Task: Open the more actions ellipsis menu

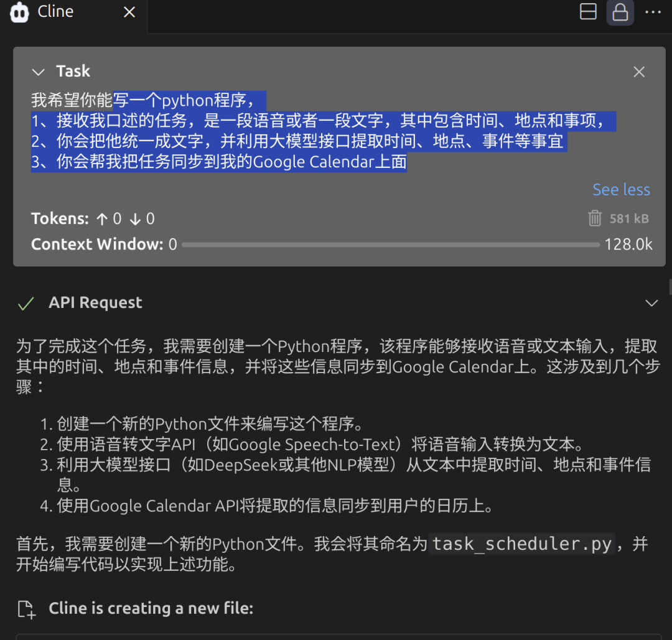Action: click(653, 12)
